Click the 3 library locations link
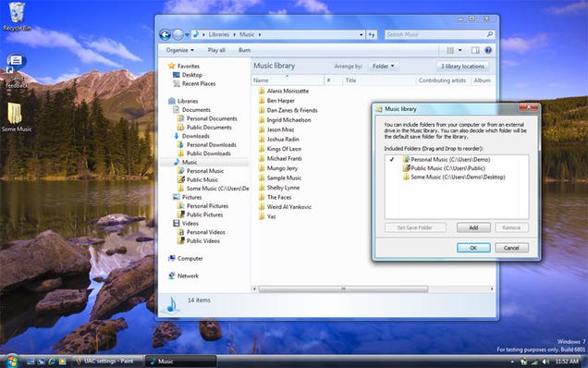The height and width of the screenshot is (368, 588). (462, 66)
